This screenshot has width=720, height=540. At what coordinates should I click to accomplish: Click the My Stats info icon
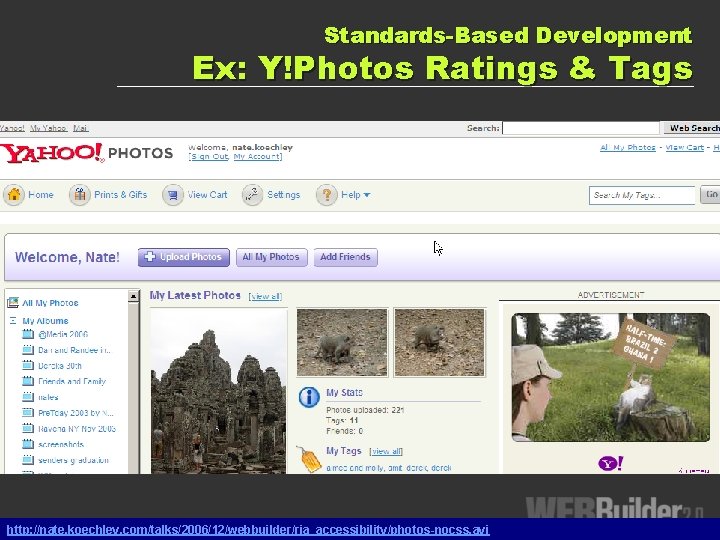coord(309,397)
